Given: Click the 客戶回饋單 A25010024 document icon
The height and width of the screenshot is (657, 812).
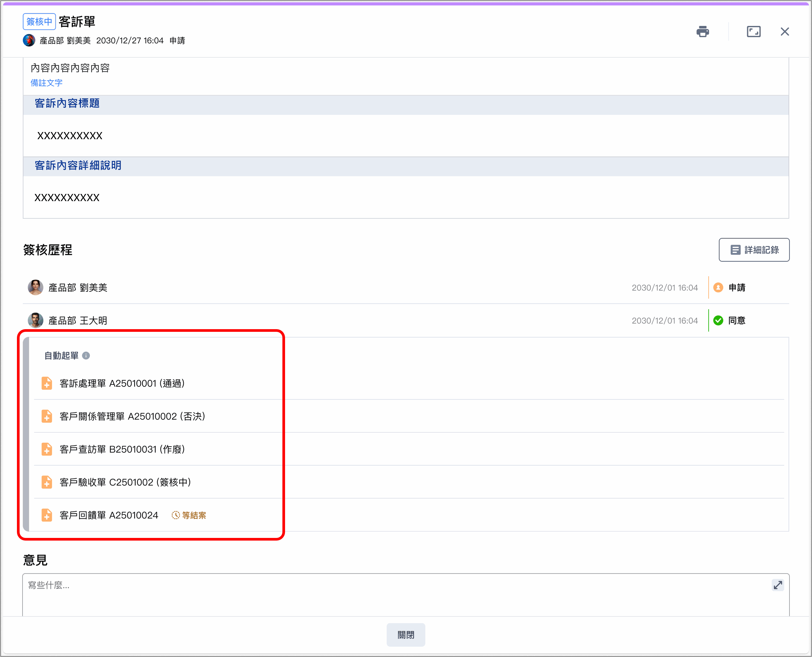Looking at the screenshot, I should click(47, 515).
